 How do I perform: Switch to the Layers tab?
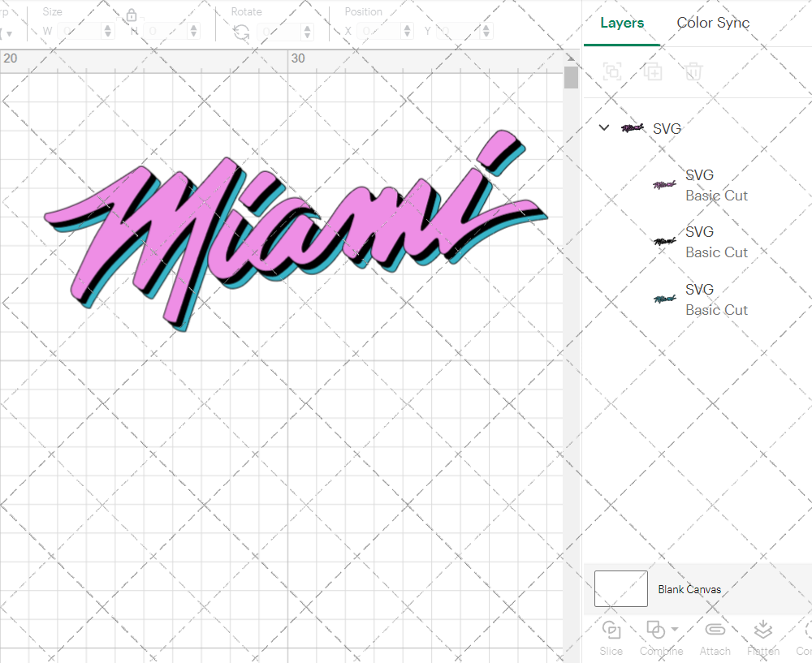[x=622, y=23]
